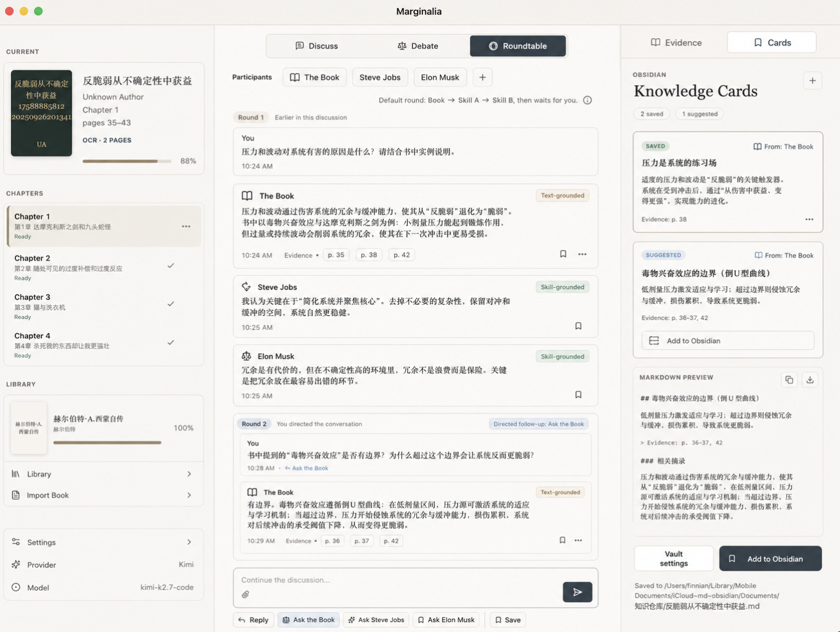Open the saved card 压力是系统的练习场
The height and width of the screenshot is (632, 840).
(728, 182)
